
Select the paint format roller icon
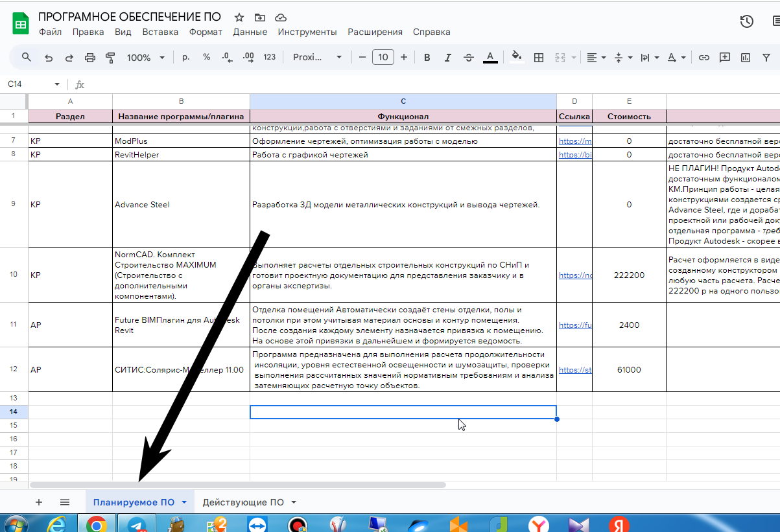click(110, 58)
